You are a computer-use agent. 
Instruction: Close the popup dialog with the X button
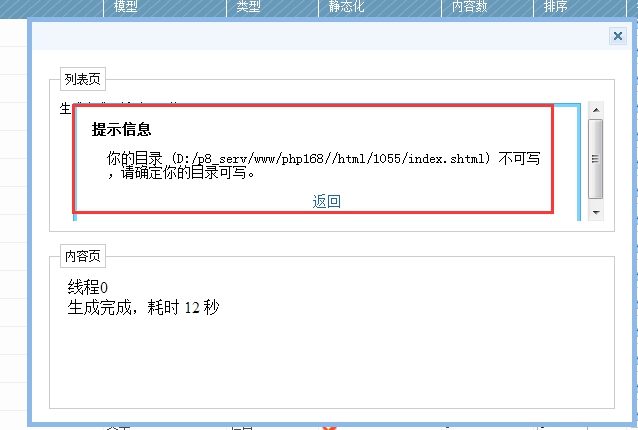(x=617, y=36)
